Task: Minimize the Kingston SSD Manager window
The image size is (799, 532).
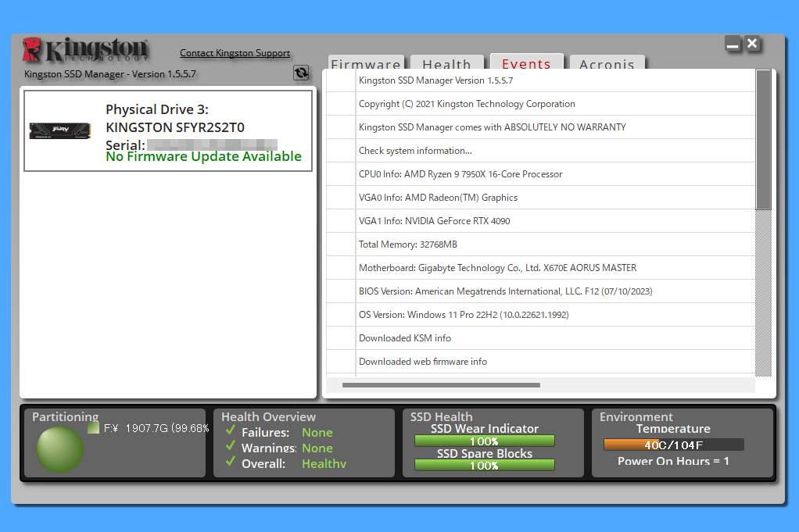Action: coord(733,45)
